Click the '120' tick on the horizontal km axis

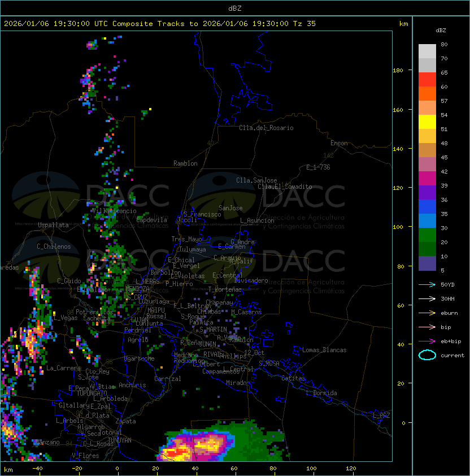point(351,469)
